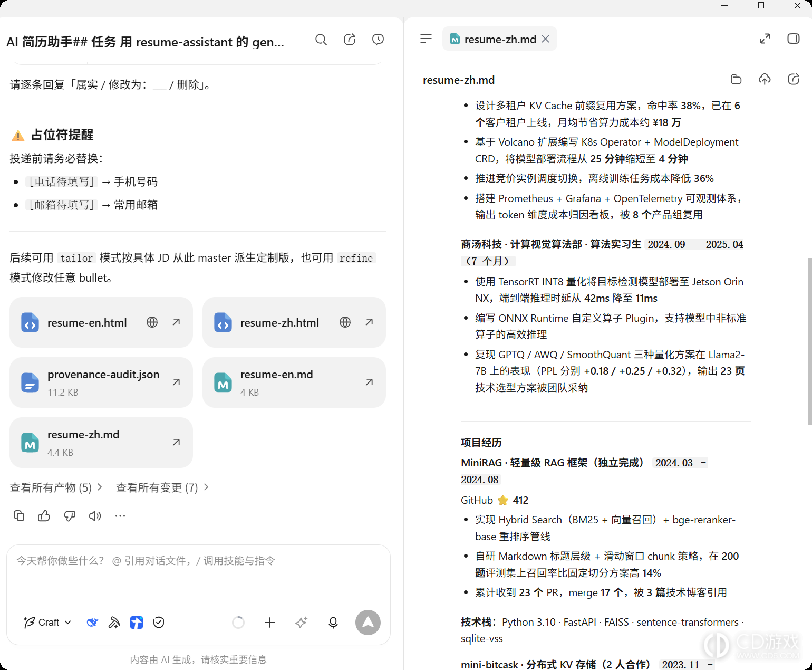Expand 查看所有产物 (5) list

click(56, 487)
